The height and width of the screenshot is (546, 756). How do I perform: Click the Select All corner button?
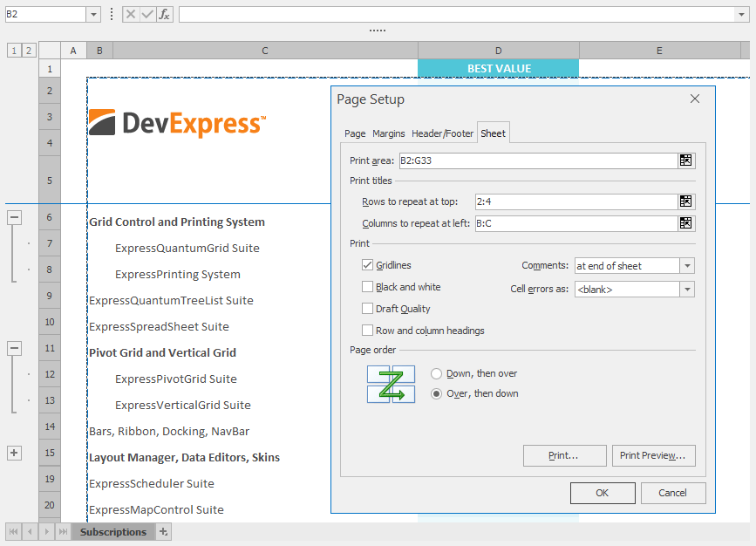coord(50,51)
